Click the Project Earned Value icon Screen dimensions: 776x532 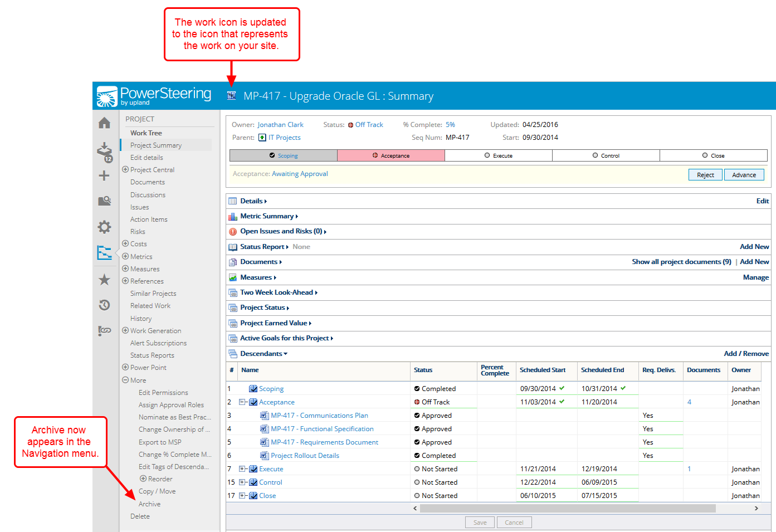click(x=233, y=323)
